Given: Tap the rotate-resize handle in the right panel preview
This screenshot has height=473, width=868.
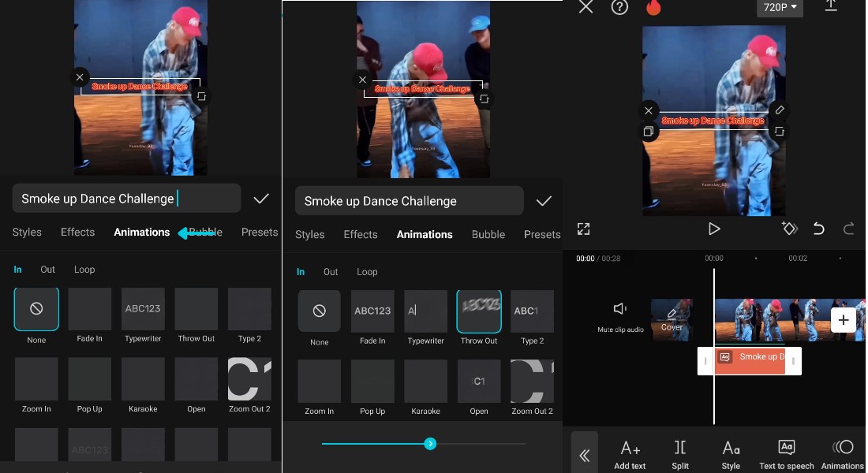Looking at the screenshot, I should [x=780, y=132].
